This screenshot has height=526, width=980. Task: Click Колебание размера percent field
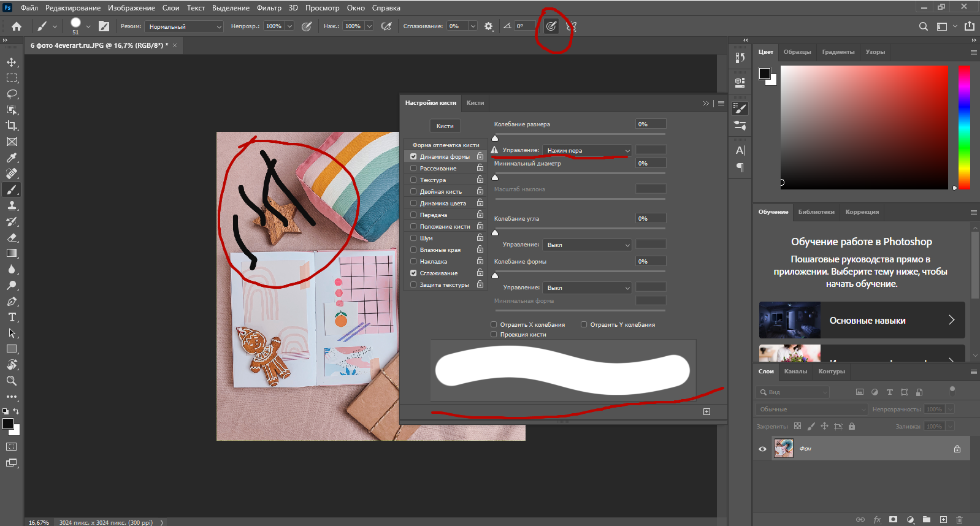pos(651,124)
